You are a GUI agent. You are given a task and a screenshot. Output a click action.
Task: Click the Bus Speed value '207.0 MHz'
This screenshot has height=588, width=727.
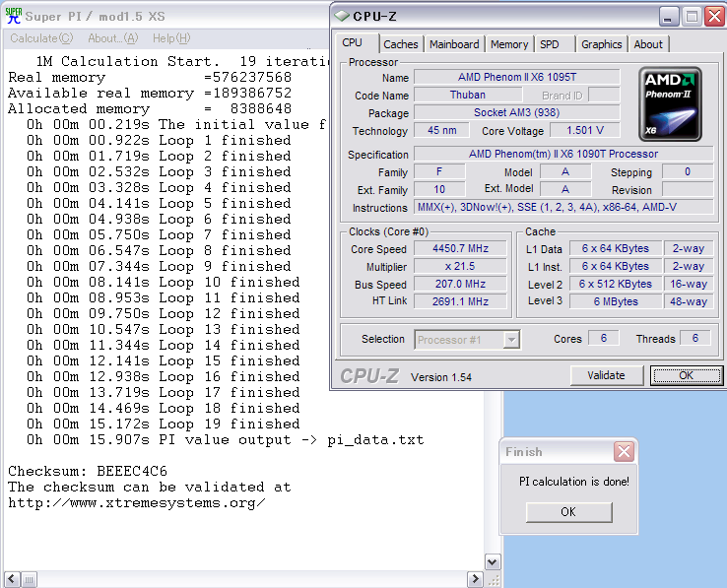click(460, 284)
